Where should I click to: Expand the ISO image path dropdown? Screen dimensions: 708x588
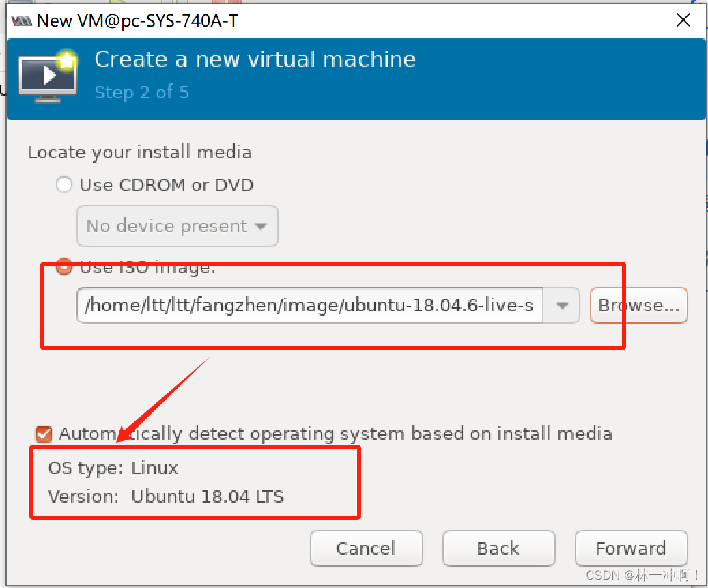click(x=561, y=305)
